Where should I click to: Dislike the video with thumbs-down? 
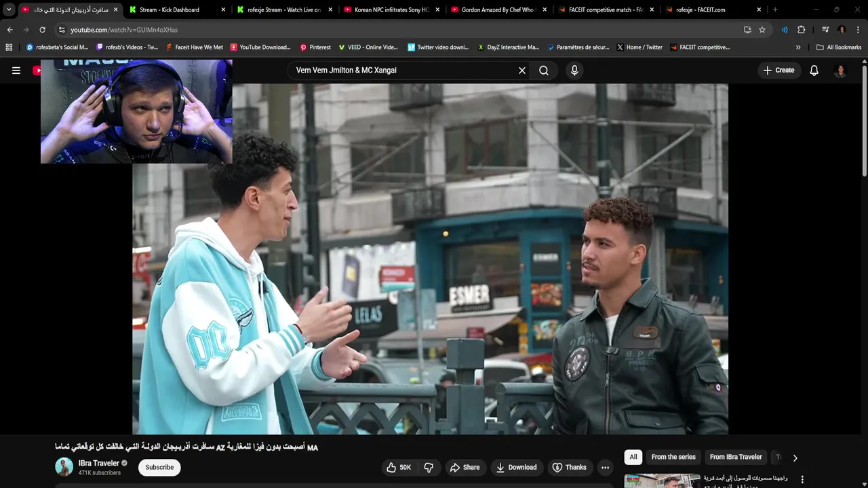(429, 468)
